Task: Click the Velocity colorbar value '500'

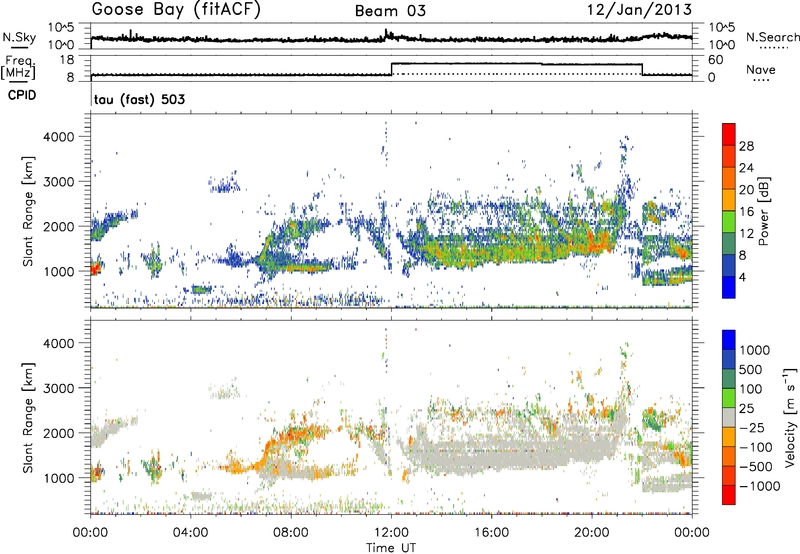Action: pos(751,370)
